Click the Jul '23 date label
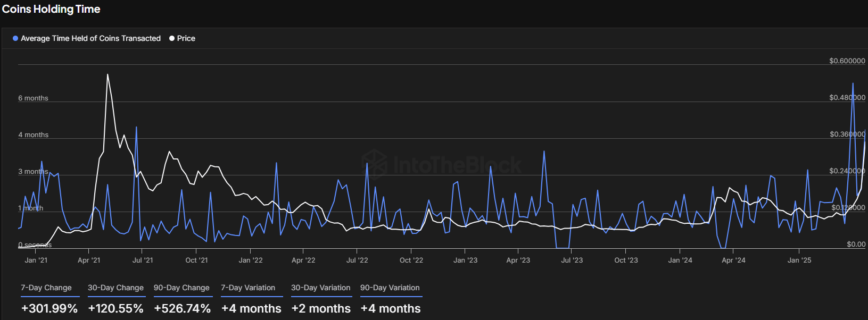 click(572, 260)
